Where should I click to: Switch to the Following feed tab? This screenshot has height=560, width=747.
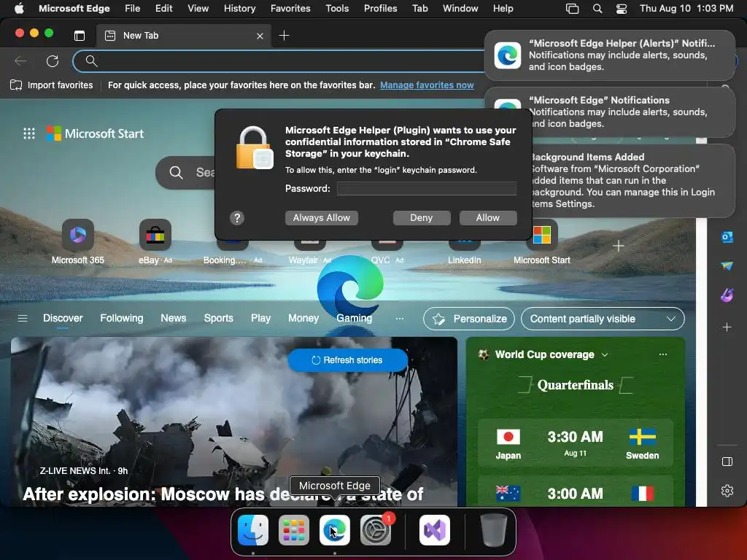122,318
